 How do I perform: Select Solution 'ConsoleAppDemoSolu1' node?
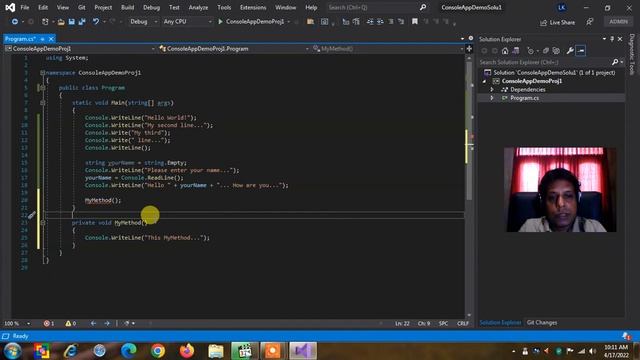pyautogui.click(x=554, y=73)
